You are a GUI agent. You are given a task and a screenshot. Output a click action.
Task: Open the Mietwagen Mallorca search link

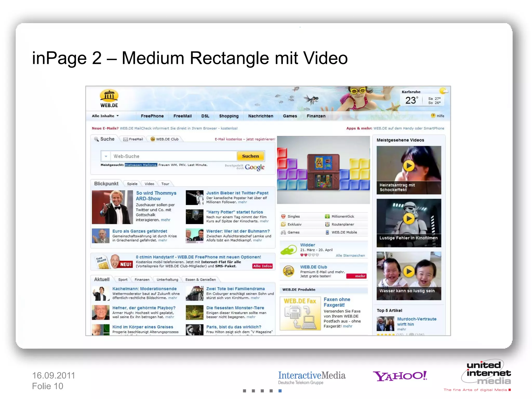(x=141, y=165)
